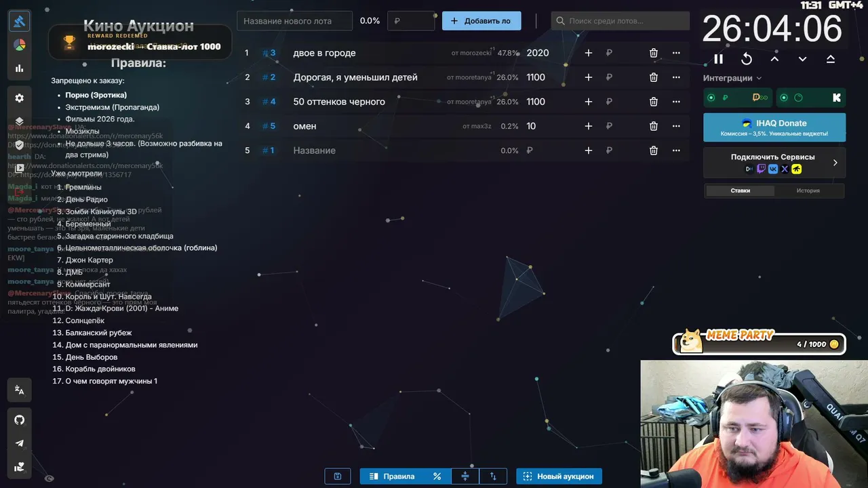Screen dimensions: 868x488
Task: Open more options for 'омен' lot
Action: tap(676, 126)
